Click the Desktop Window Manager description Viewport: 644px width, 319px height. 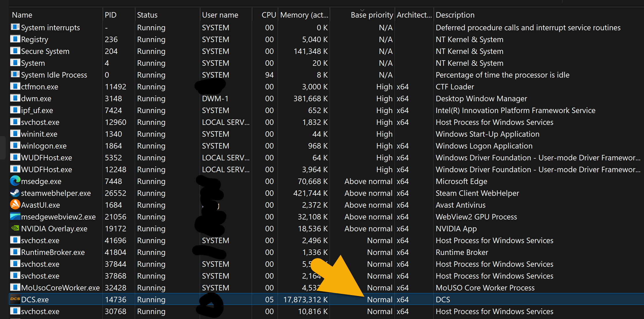pyautogui.click(x=481, y=99)
